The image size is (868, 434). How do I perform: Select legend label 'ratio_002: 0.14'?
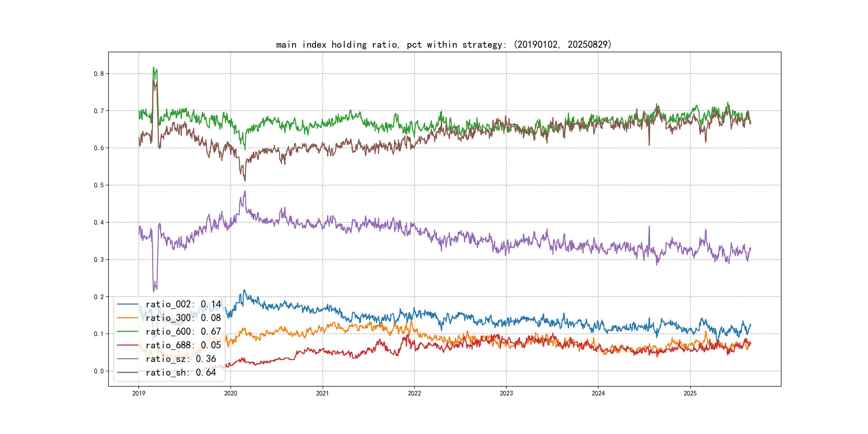pos(183,304)
